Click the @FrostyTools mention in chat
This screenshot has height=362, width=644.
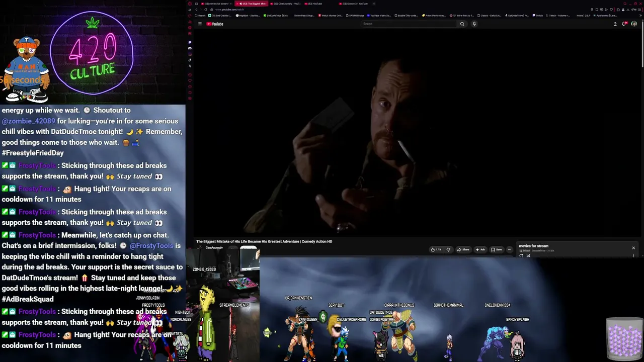[151, 246]
